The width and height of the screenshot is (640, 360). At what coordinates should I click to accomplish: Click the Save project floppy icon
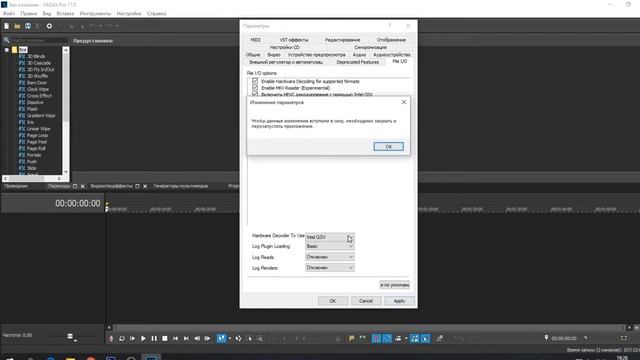28,26
